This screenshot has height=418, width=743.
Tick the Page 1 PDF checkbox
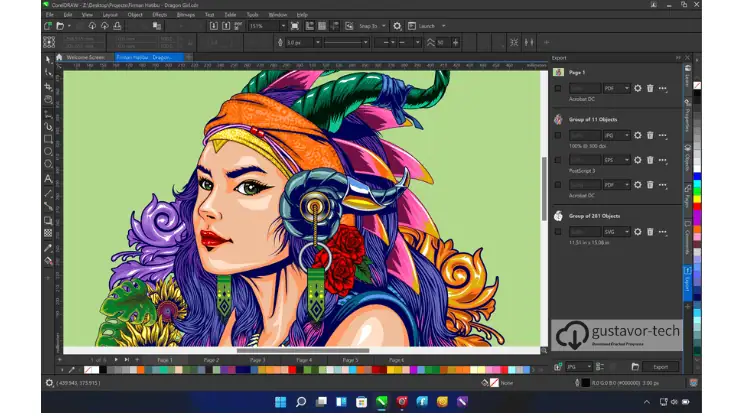coord(558,88)
